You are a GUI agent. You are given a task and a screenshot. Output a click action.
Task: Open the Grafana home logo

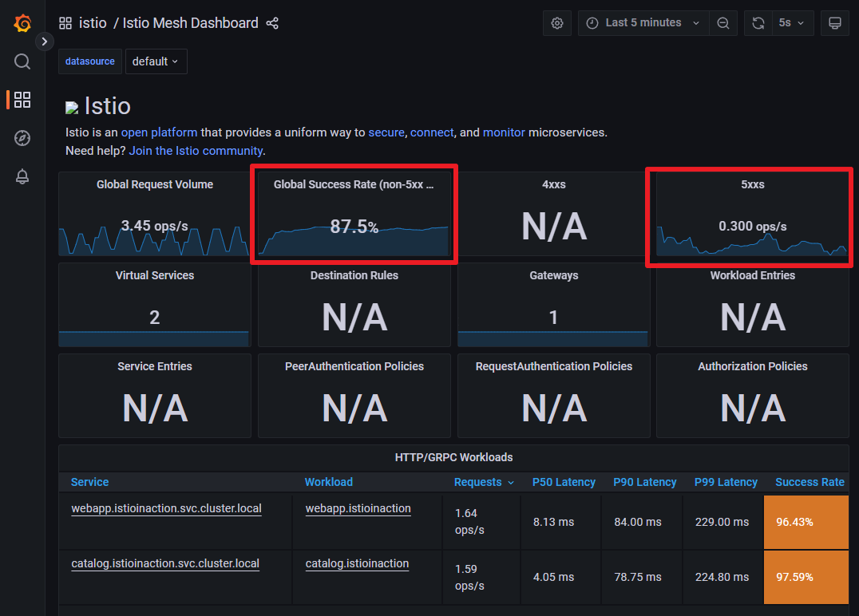pyautogui.click(x=22, y=23)
